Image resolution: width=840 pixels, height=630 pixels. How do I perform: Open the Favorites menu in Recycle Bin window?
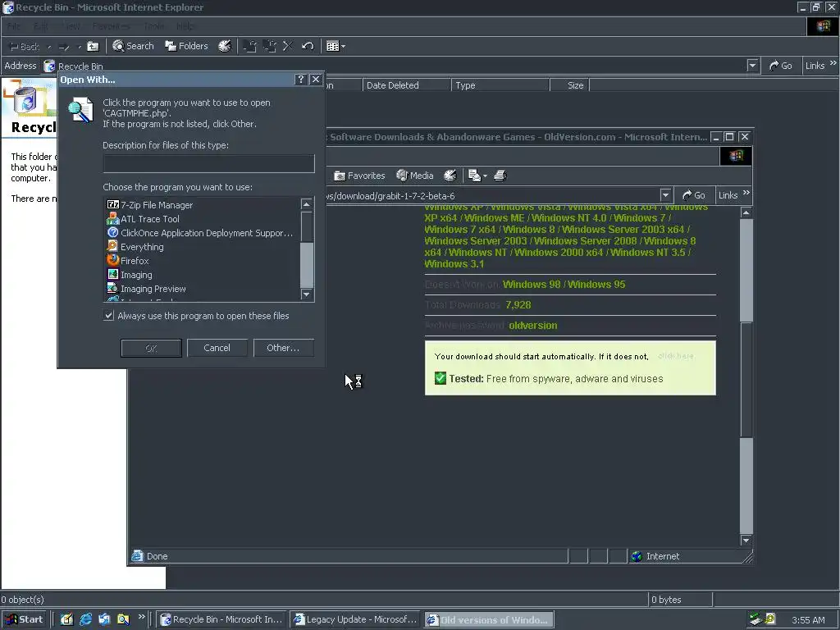tap(111, 26)
